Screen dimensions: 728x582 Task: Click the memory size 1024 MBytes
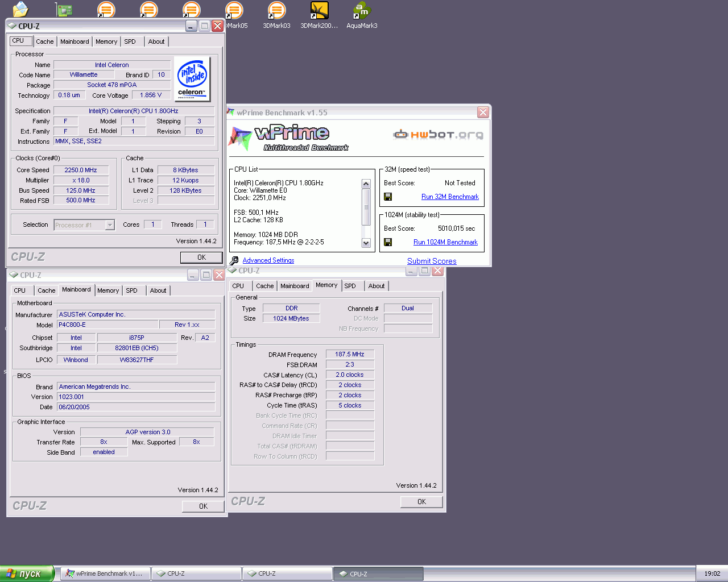click(x=291, y=318)
